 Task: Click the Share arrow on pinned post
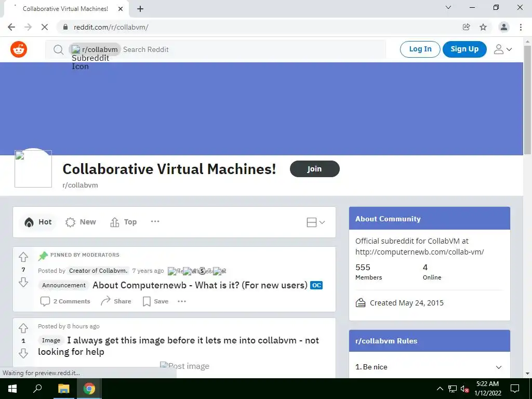(x=116, y=301)
